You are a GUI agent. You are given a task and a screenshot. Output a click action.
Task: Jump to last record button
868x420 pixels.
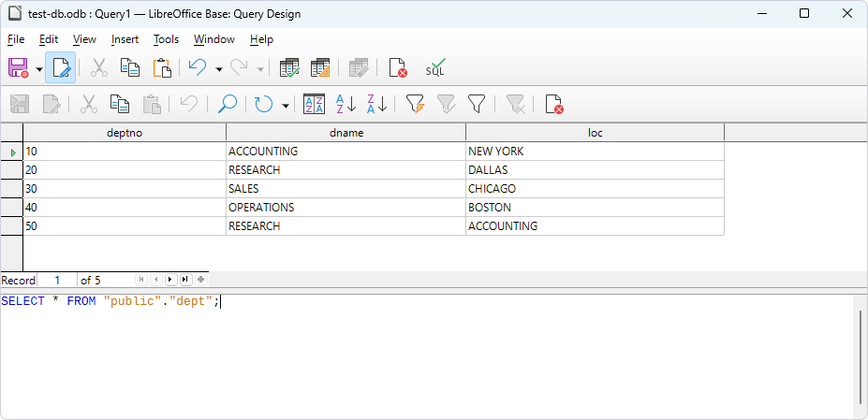click(x=185, y=280)
